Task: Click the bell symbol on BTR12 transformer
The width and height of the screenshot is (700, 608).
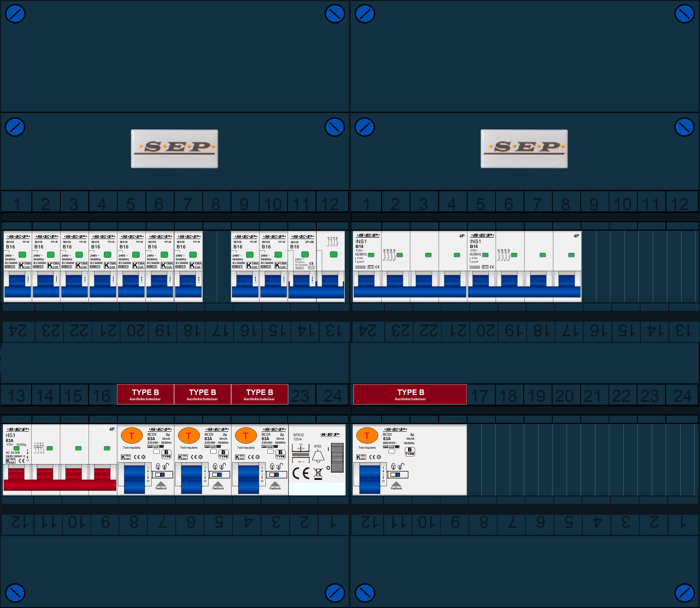Action: pyautogui.click(x=318, y=456)
